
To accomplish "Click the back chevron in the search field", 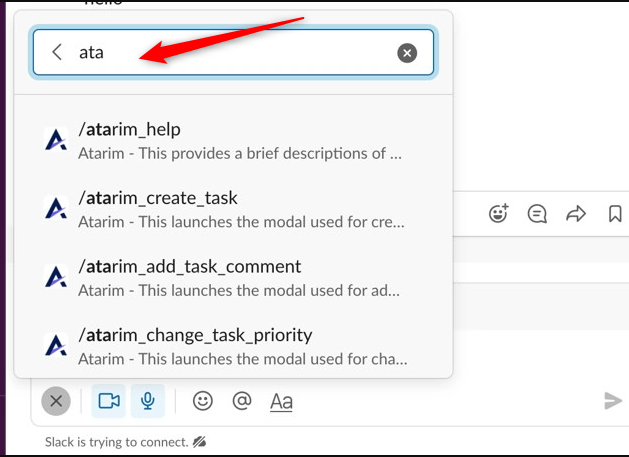I will tap(57, 53).
